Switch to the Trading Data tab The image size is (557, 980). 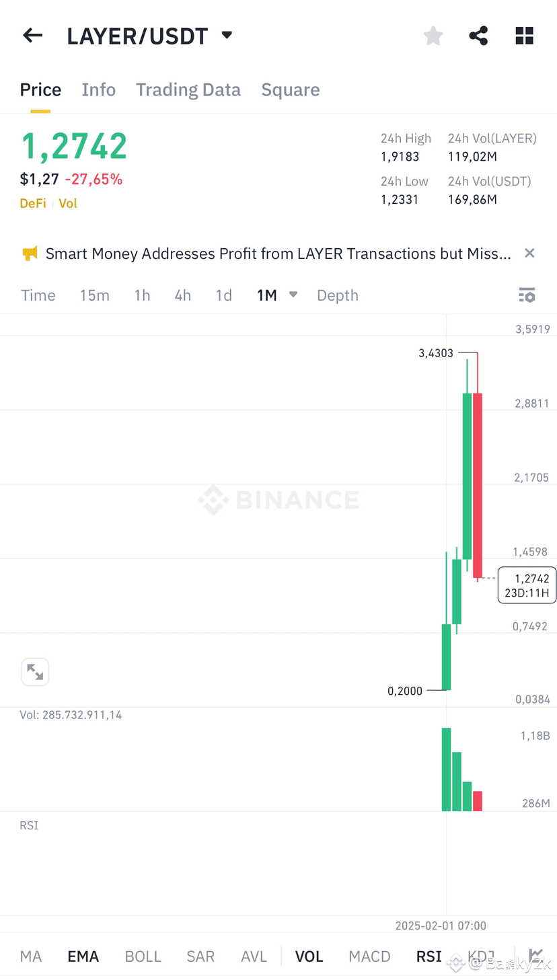tap(188, 89)
